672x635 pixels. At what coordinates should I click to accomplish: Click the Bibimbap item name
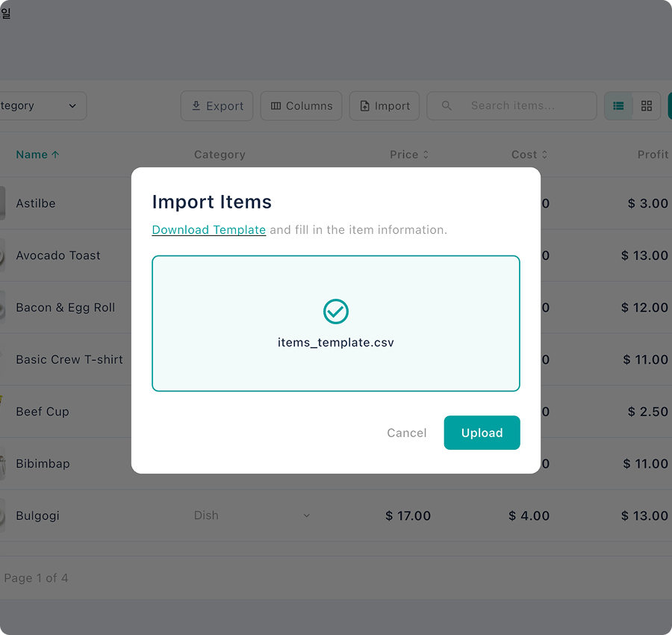tap(43, 463)
